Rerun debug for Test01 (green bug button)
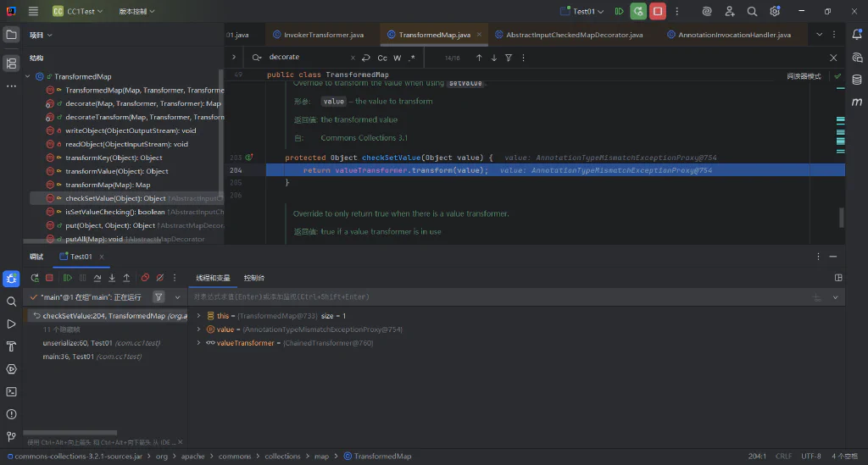Viewport: 868px width, 465px height. pyautogui.click(x=638, y=11)
